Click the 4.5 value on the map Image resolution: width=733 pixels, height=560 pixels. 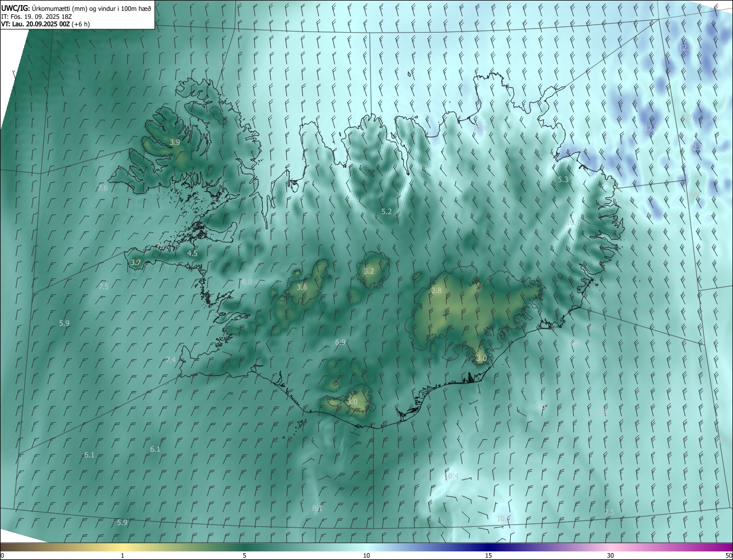[x=192, y=253]
